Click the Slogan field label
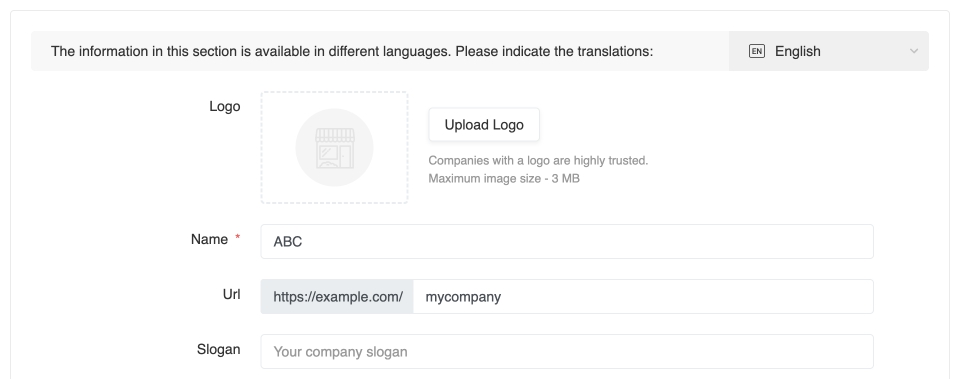This screenshot has height=379, width=959. point(218,350)
